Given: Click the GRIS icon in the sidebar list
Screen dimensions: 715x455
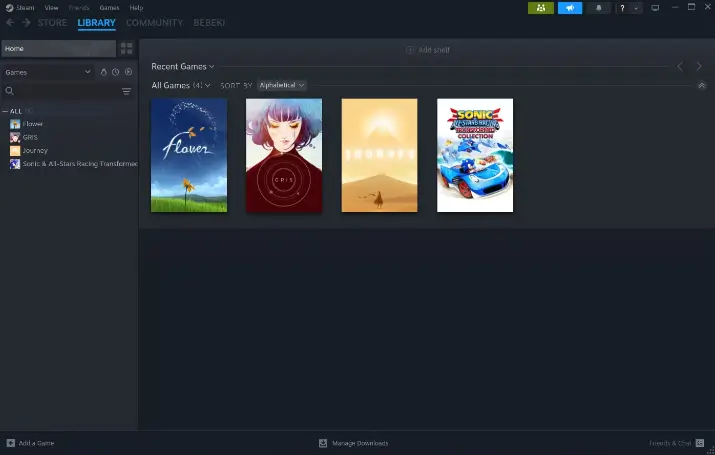Looking at the screenshot, I should pos(15,137).
